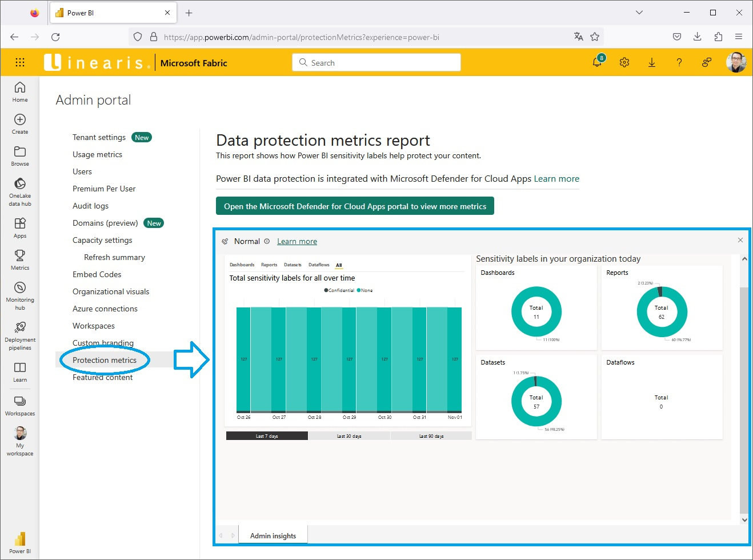The height and width of the screenshot is (560, 753).
Task: Click the next page chevron near Admin insights
Action: click(233, 534)
